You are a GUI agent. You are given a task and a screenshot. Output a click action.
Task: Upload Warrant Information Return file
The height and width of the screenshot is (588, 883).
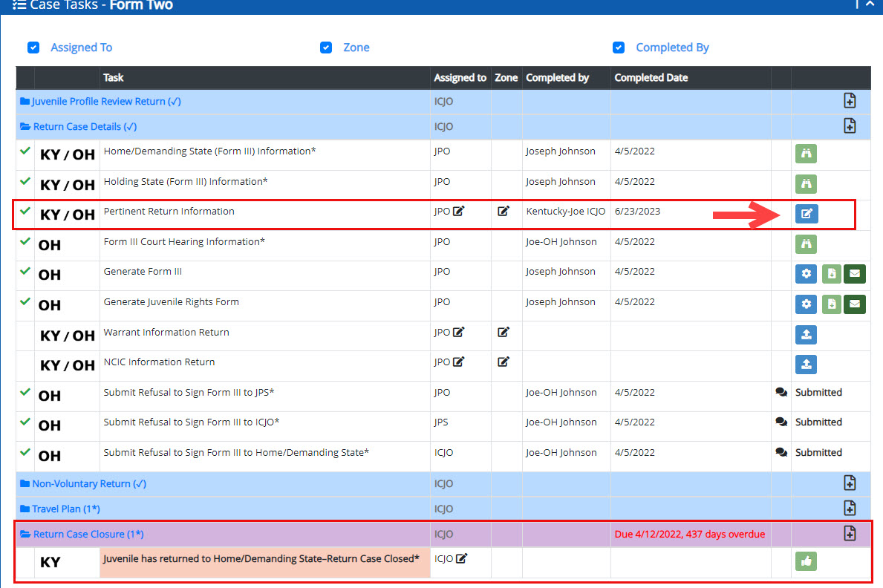point(806,335)
